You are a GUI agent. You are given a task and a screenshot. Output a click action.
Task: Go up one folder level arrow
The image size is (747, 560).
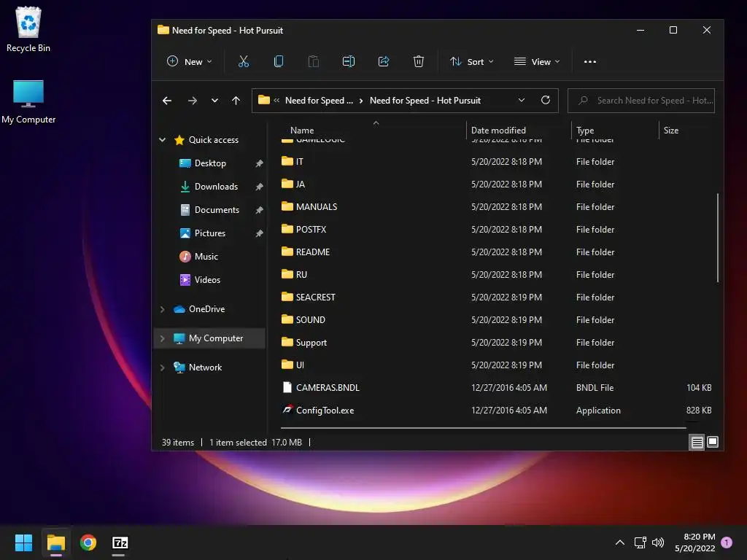point(236,101)
